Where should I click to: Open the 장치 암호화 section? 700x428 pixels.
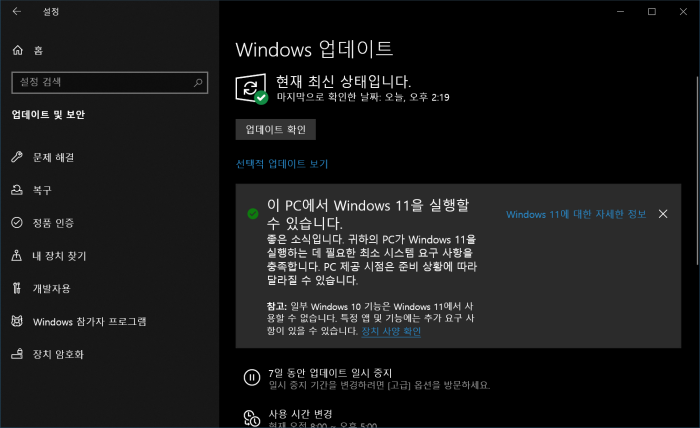tap(58, 354)
